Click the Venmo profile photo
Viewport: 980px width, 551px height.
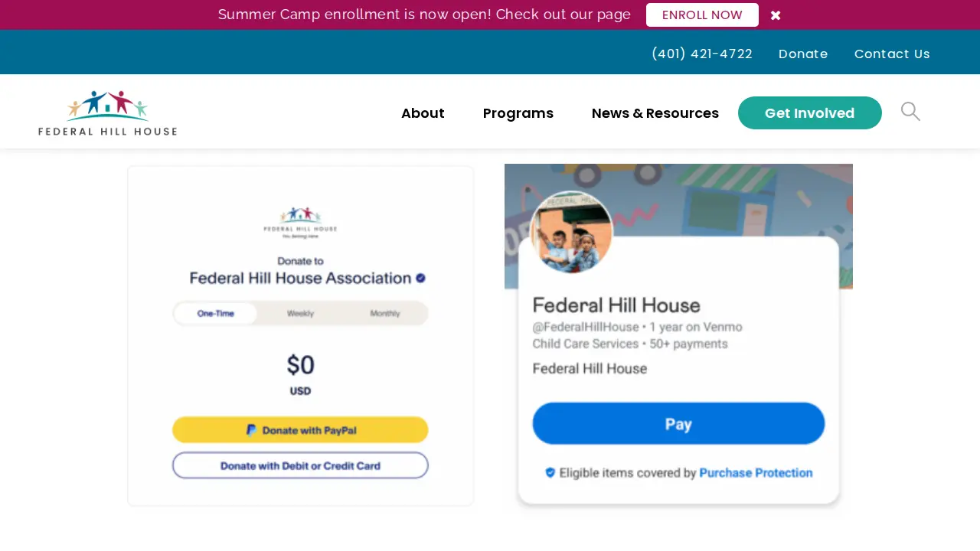coord(571,232)
